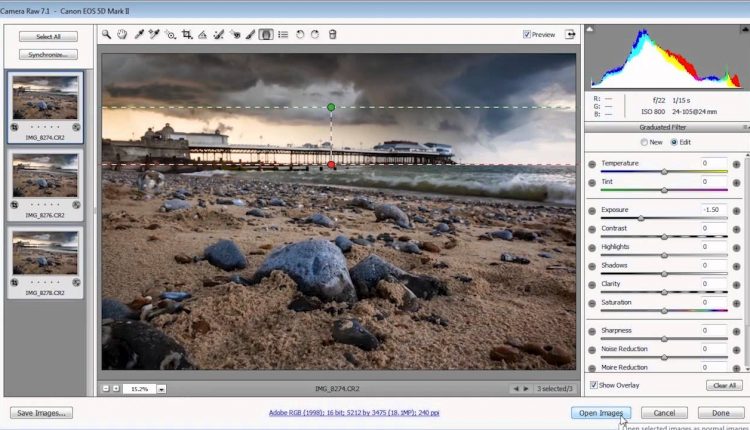750x430 pixels.
Task: Toggle the Preview checkbox
Action: [527, 34]
